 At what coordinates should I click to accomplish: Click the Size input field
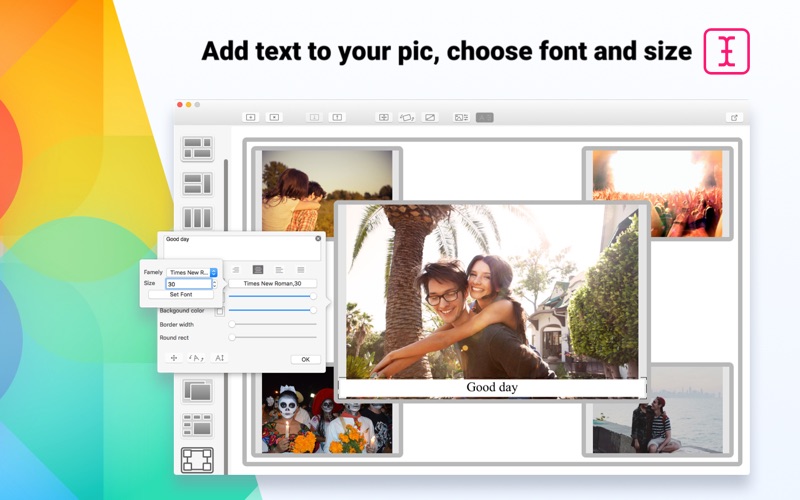pyautogui.click(x=188, y=284)
